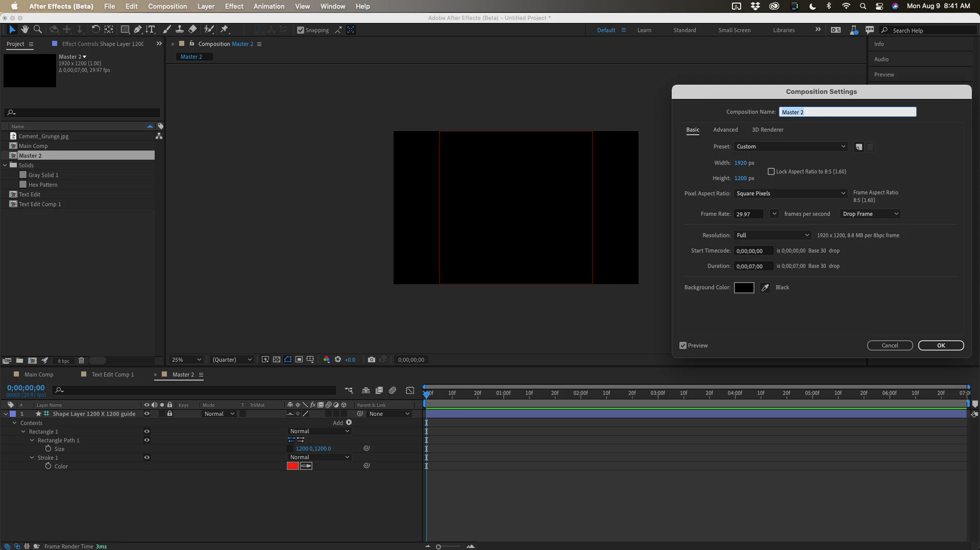Viewport: 980px width, 550px height.
Task: Select the Libraries workspace
Action: 784,31
